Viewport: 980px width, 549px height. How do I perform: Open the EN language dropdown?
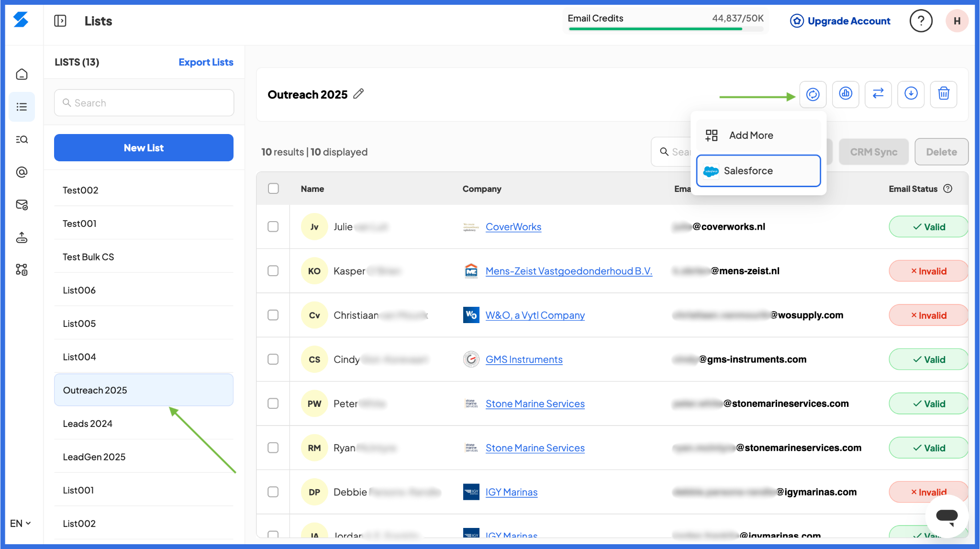click(x=21, y=523)
